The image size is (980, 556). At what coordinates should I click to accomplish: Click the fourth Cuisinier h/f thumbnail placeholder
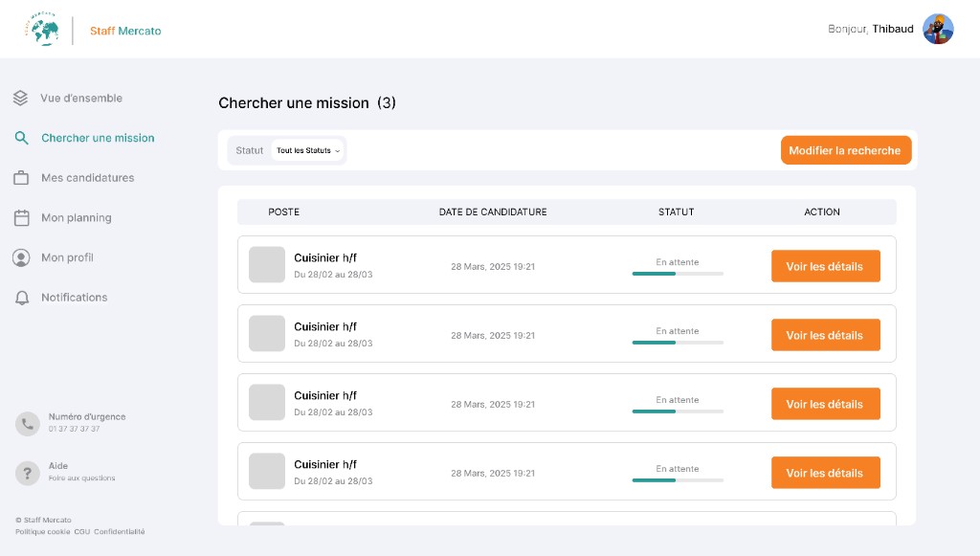click(267, 471)
